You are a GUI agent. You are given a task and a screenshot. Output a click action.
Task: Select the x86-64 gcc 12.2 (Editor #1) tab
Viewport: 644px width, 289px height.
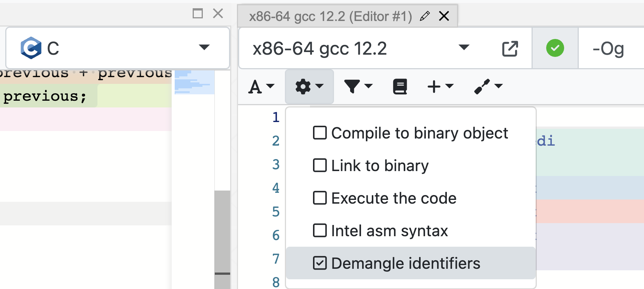point(330,16)
